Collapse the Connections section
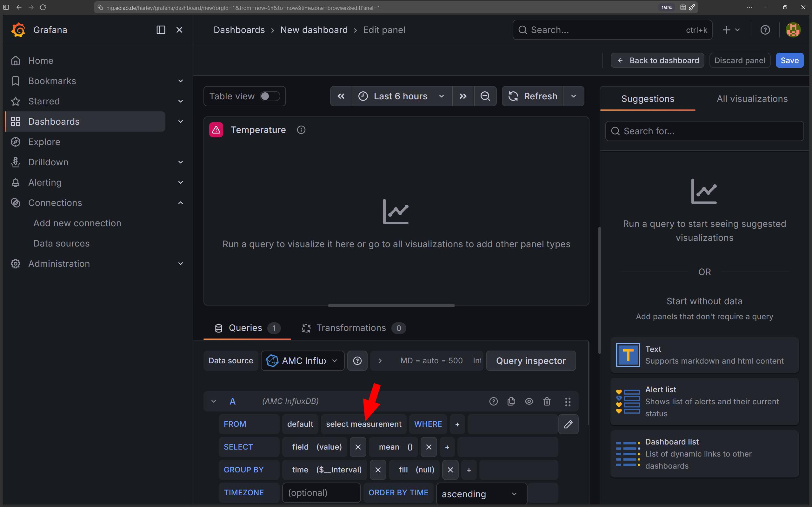The width and height of the screenshot is (812, 507). coord(180,202)
